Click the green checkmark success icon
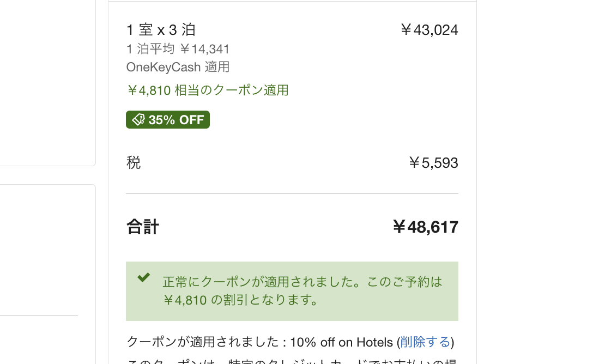 click(143, 278)
